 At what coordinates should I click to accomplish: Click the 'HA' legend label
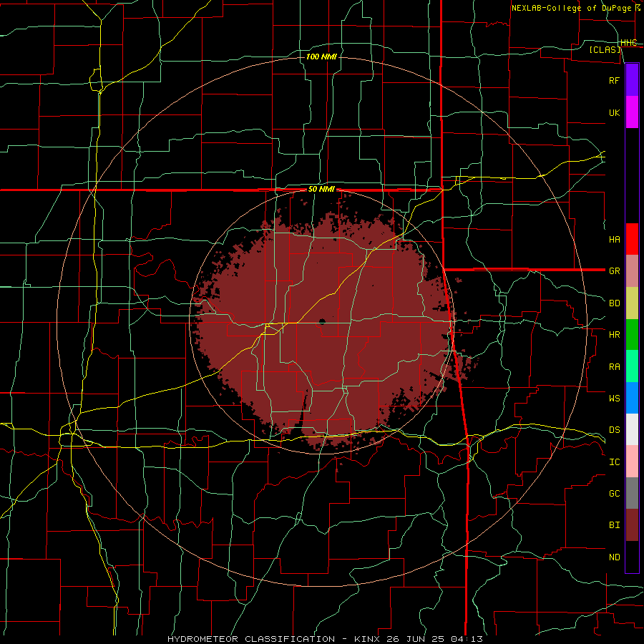click(x=615, y=239)
